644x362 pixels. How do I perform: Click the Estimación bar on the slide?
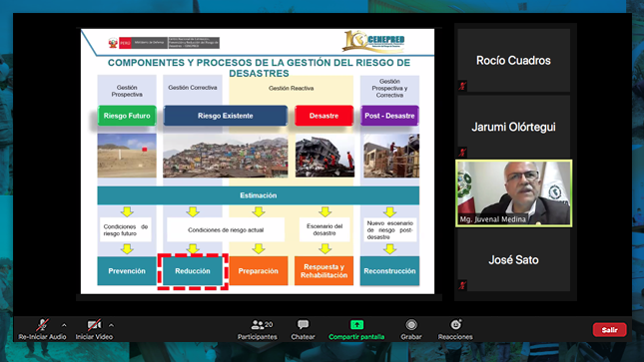tap(259, 195)
